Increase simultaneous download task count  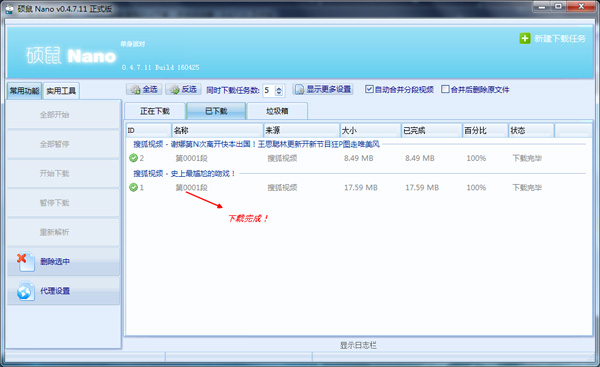point(279,88)
